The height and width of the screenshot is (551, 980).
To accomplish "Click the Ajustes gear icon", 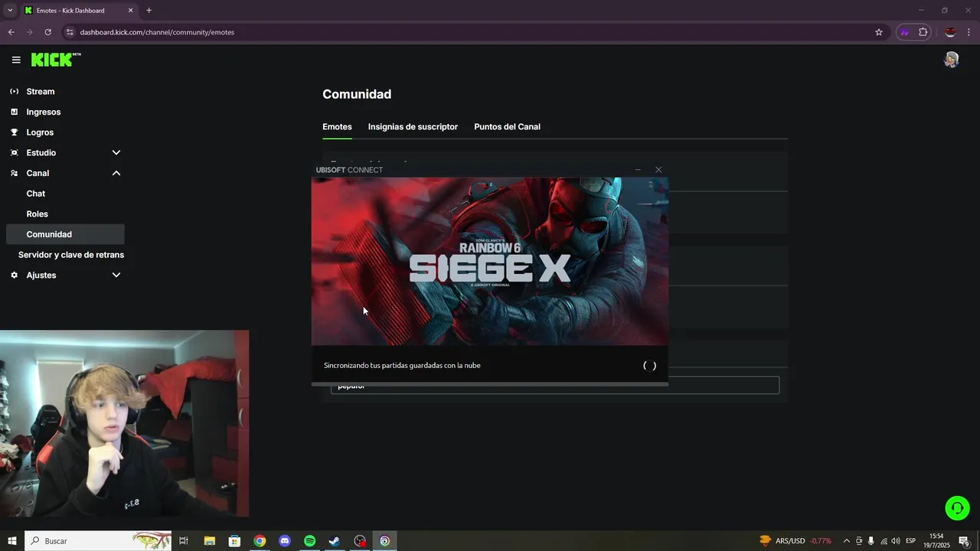I will [x=14, y=275].
